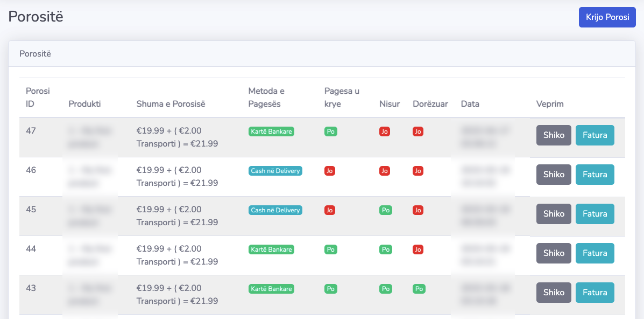The height and width of the screenshot is (319, 644).
Task: Click red Jo payment badge on order 46
Action: coord(330,171)
